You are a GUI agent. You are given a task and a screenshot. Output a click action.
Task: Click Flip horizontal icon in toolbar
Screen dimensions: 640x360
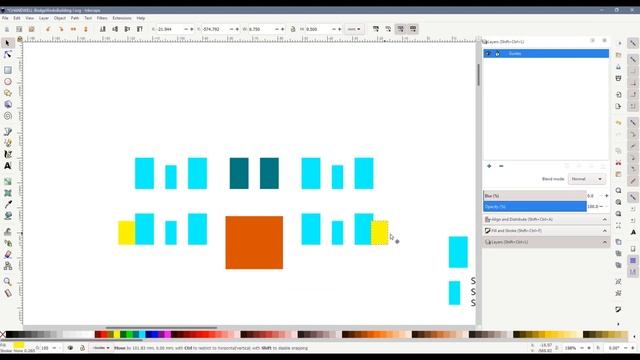point(73,29)
